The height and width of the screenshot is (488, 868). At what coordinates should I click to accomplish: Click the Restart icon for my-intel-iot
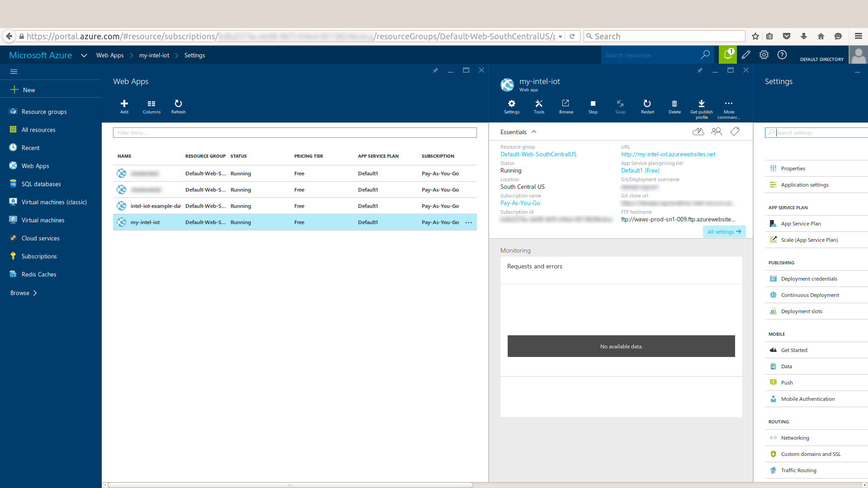pos(647,103)
